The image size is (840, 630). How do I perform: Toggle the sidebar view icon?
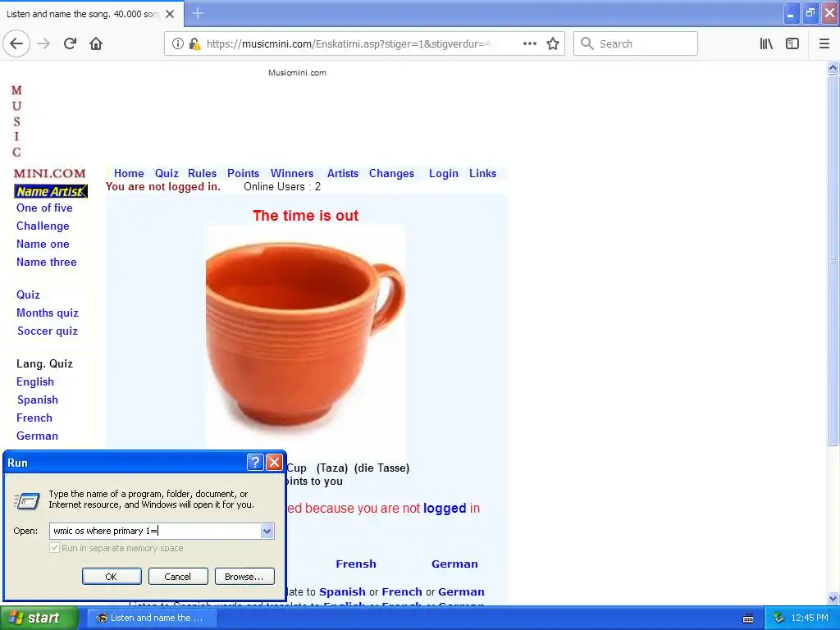792,43
